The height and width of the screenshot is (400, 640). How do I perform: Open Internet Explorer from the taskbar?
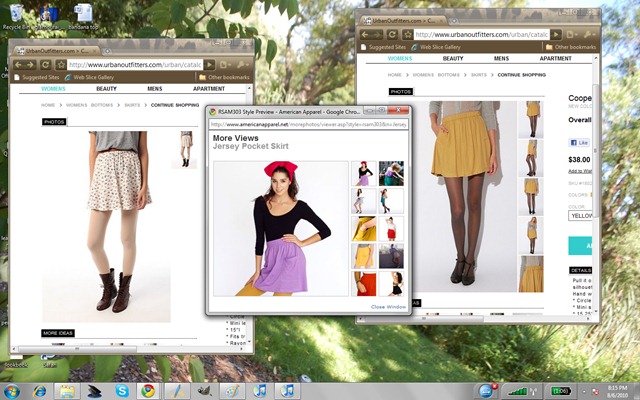[39, 391]
